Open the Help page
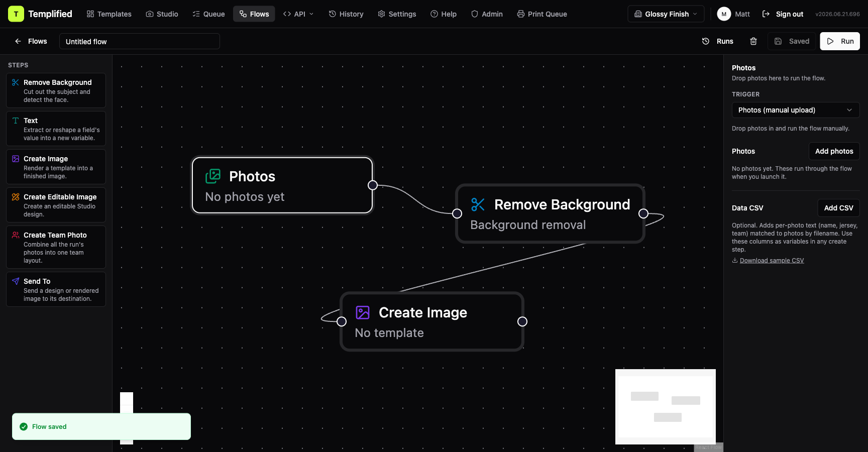This screenshot has height=452, width=868. coord(444,14)
